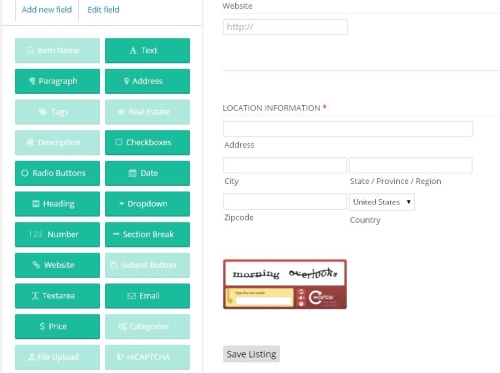The height and width of the screenshot is (373, 500).
Task: Add a Radio Buttons field
Action: point(57,173)
